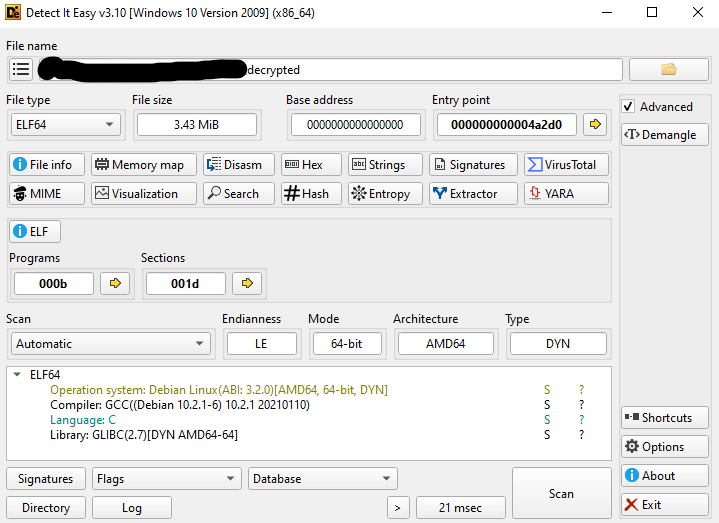This screenshot has width=719, height=523.
Task: Show the Entropy analysis
Action: pos(380,194)
